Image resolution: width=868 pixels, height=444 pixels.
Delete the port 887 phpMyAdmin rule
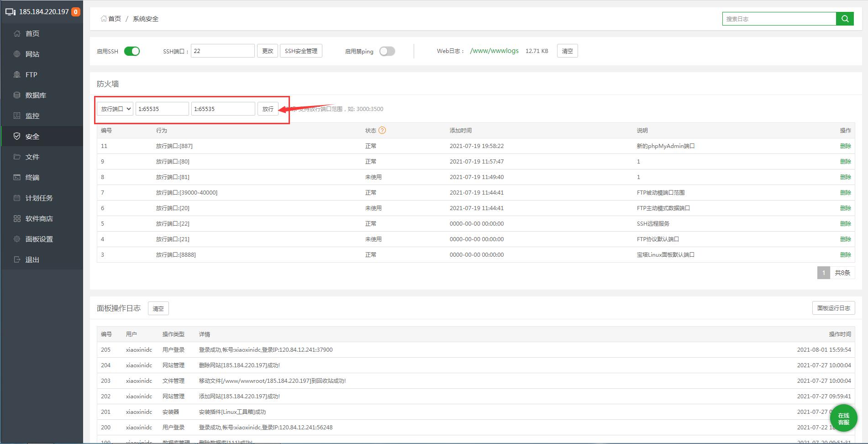(x=845, y=146)
